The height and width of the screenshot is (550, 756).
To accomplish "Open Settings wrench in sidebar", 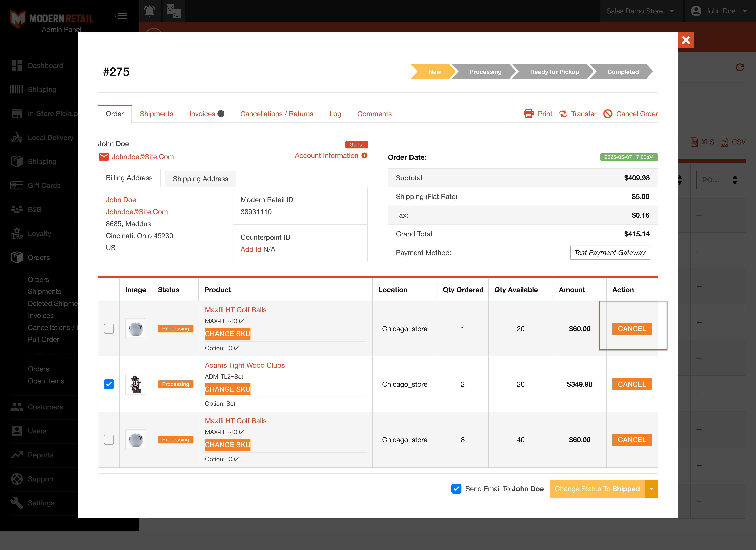I will (x=17, y=503).
